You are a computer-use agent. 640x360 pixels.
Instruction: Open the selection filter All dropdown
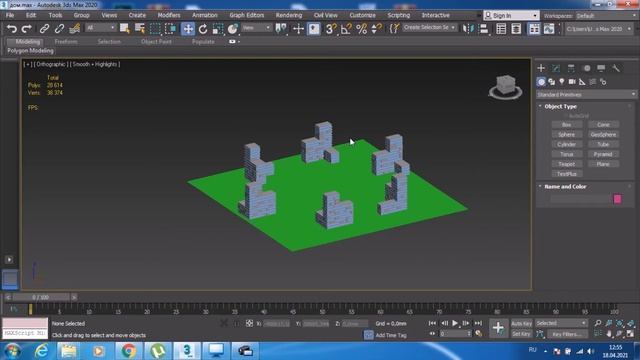pyautogui.click(x=100, y=28)
